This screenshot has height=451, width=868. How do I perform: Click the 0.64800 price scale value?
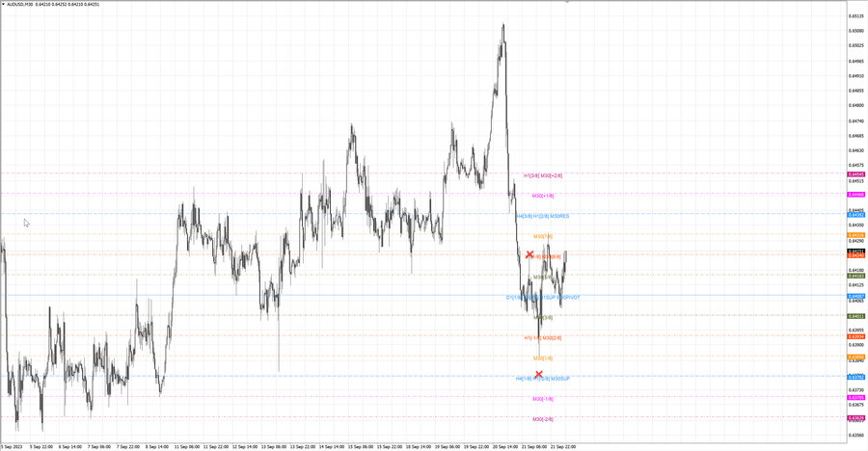[x=856, y=106]
